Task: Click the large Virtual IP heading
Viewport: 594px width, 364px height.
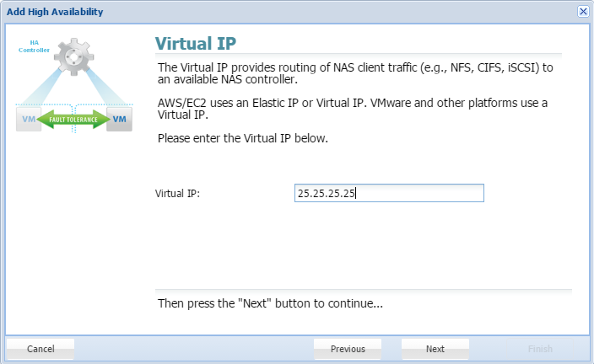Action: point(196,44)
